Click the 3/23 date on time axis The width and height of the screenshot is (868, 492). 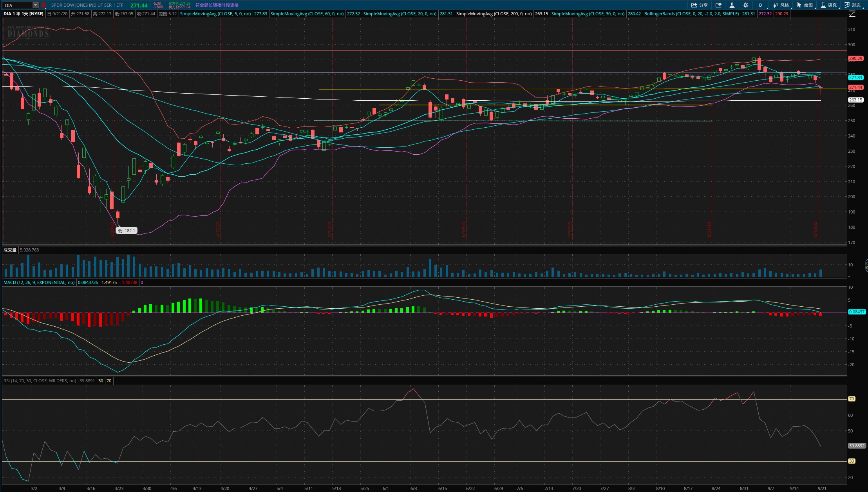(x=119, y=488)
